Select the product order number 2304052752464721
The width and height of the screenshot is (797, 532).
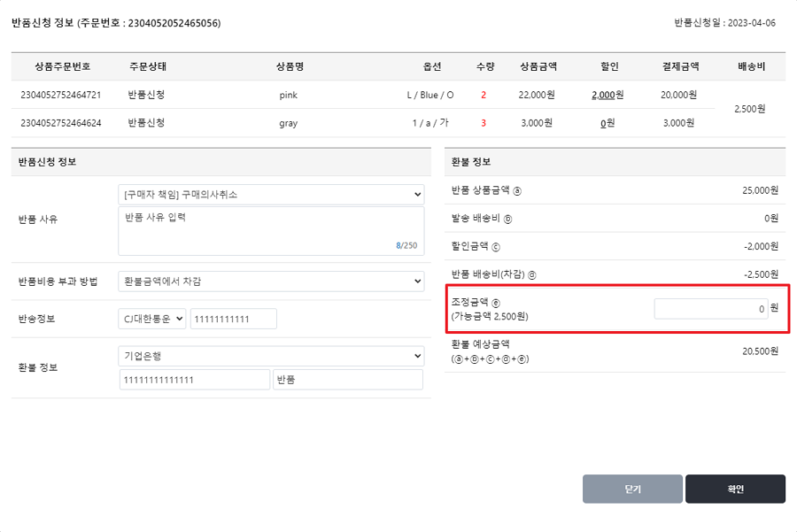61,95
